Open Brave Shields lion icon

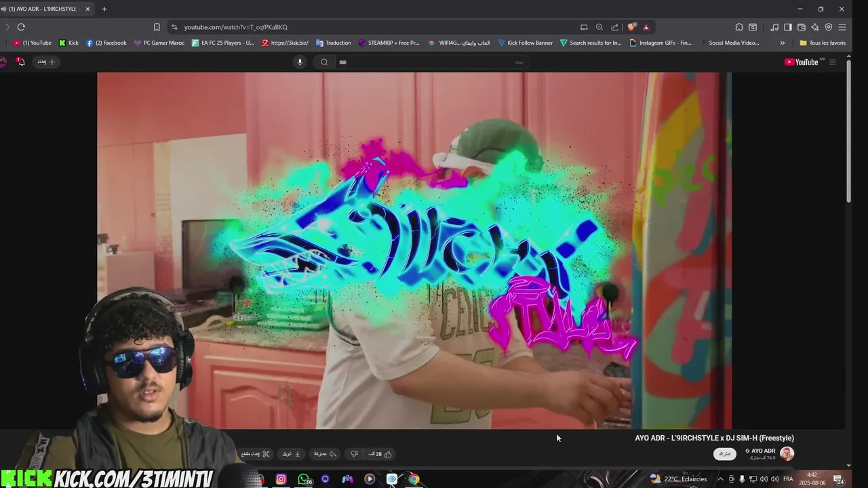632,27
